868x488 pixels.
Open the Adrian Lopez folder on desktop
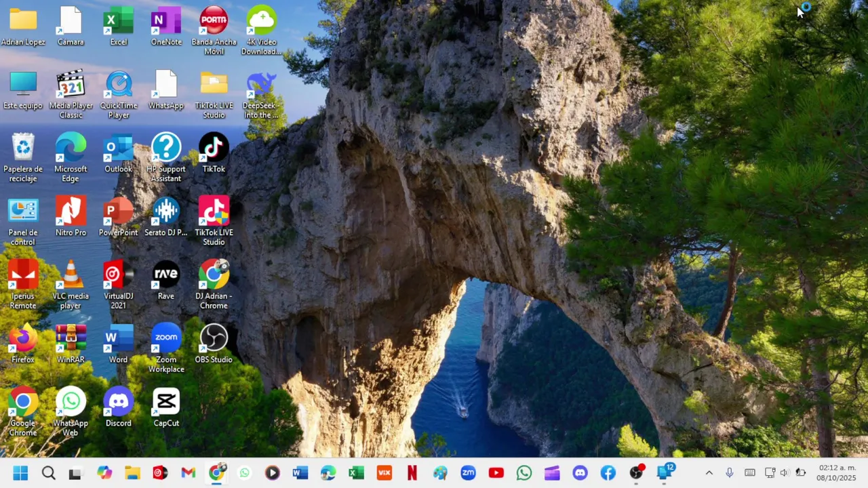(23, 26)
